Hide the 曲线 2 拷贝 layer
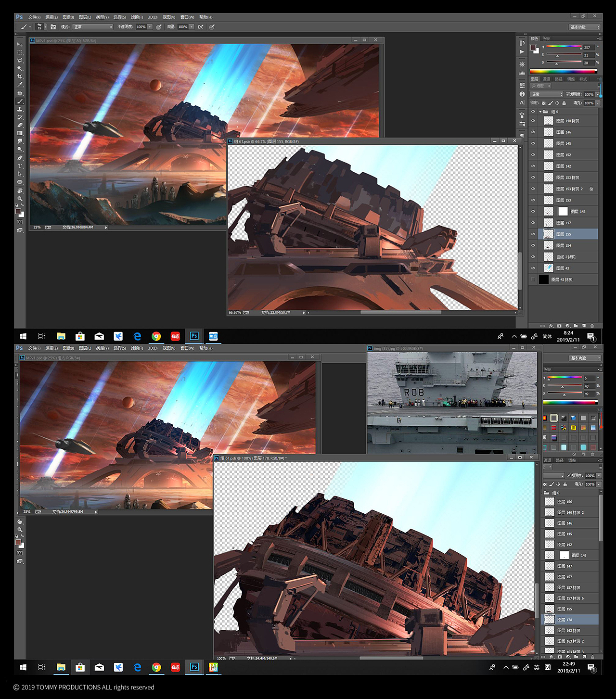 pyautogui.click(x=533, y=257)
